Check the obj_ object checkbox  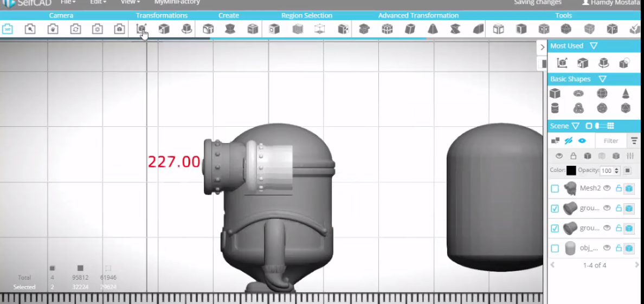[x=555, y=249]
